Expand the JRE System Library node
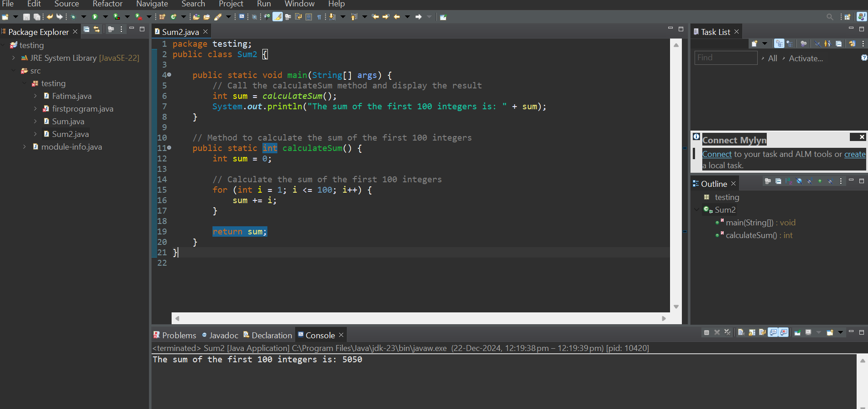This screenshot has width=868, height=409. pos(14,58)
